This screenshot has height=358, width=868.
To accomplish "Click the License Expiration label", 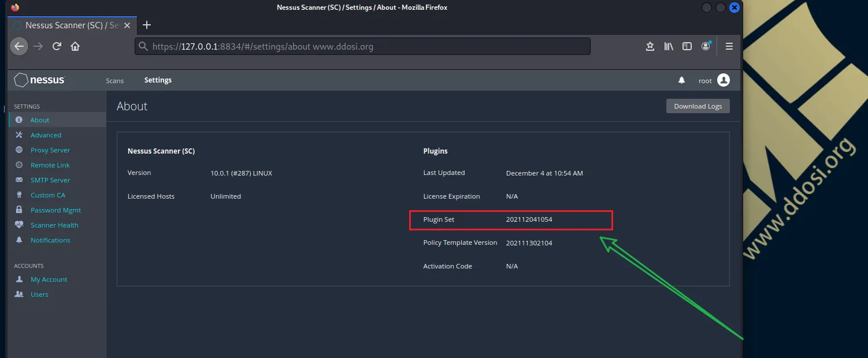I will [451, 196].
